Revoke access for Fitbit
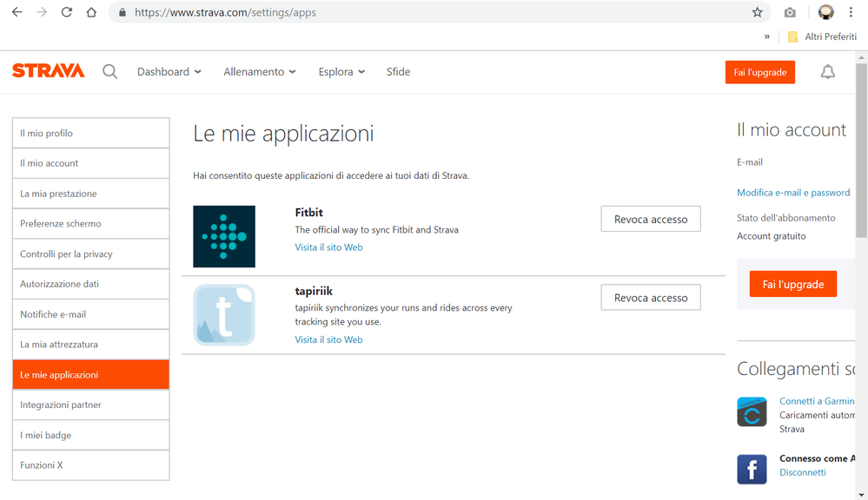Screen dimensions: 868x500 pos(651,219)
